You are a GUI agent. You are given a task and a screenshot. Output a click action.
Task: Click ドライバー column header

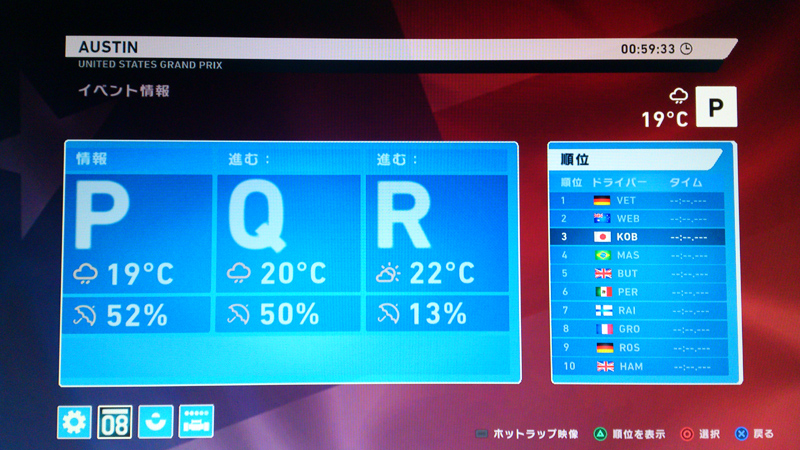coord(618,182)
